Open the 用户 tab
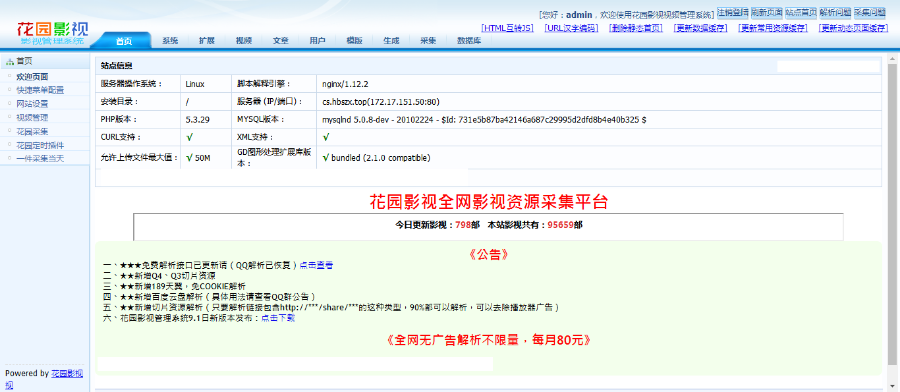 (317, 41)
